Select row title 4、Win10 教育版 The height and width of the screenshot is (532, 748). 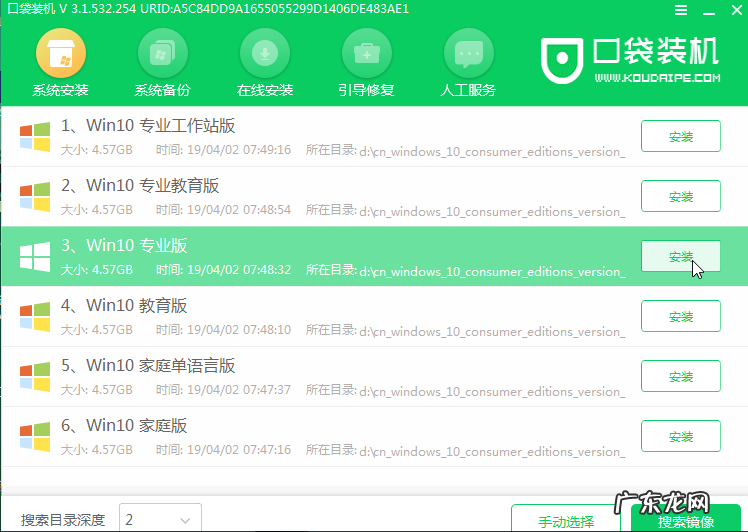pyautogui.click(x=124, y=306)
